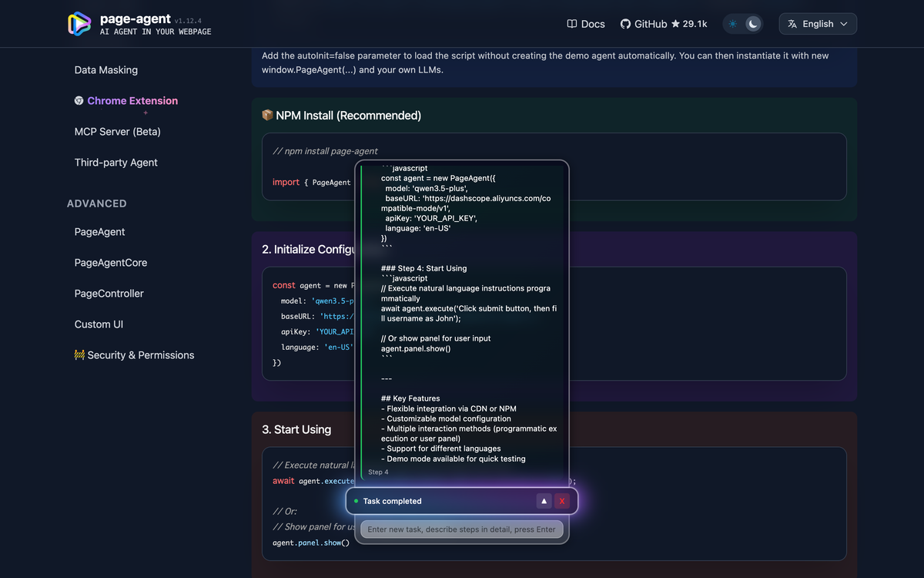Click the page-agent title text
Viewport: 924px width, 578px height.
pyautogui.click(x=135, y=18)
